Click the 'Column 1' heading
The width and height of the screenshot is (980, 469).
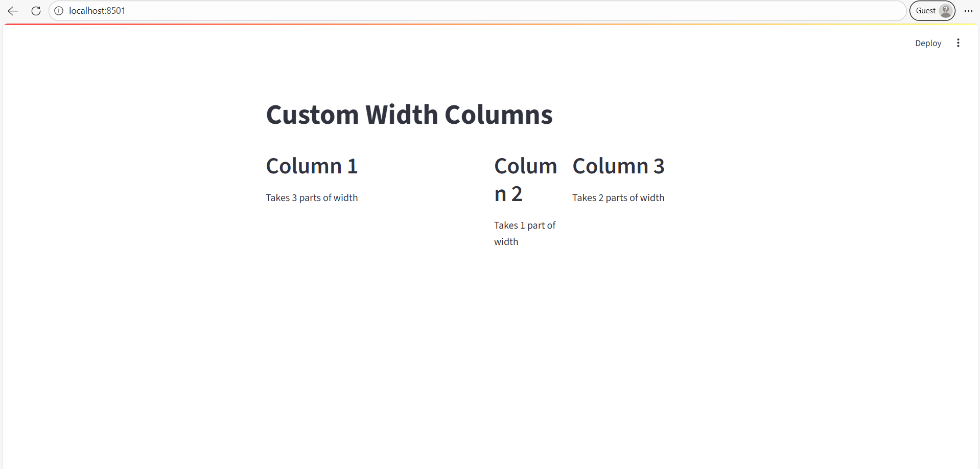(x=311, y=166)
